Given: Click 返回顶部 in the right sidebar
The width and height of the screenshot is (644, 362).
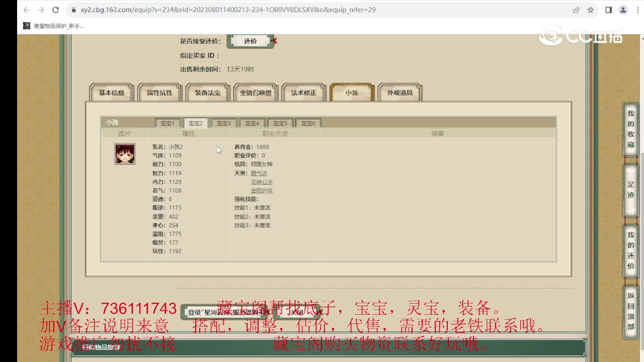Looking at the screenshot, I should tap(631, 311).
